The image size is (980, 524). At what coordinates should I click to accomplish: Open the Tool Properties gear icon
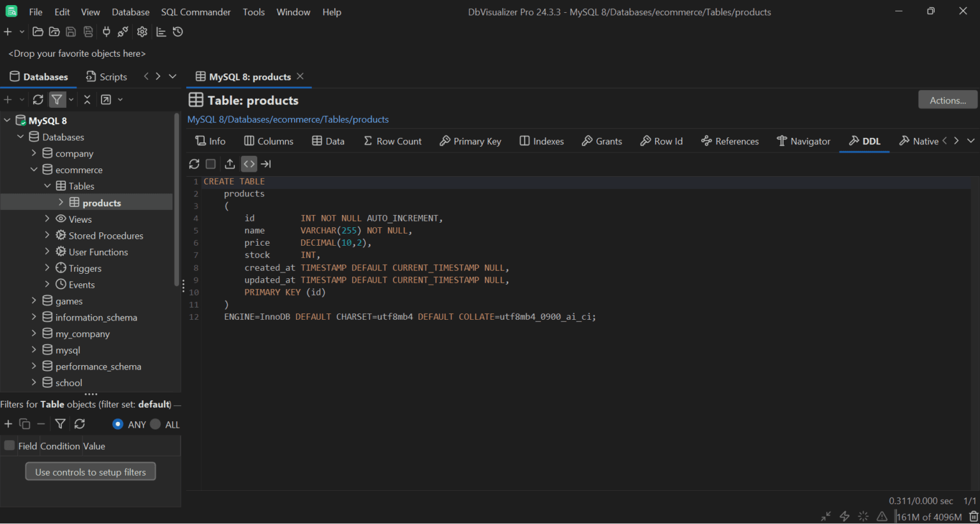pyautogui.click(x=142, y=31)
